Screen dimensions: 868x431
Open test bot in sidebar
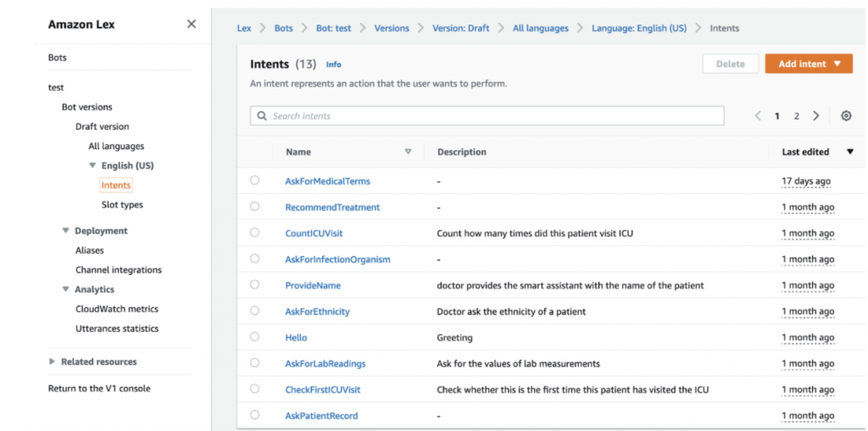coord(56,87)
